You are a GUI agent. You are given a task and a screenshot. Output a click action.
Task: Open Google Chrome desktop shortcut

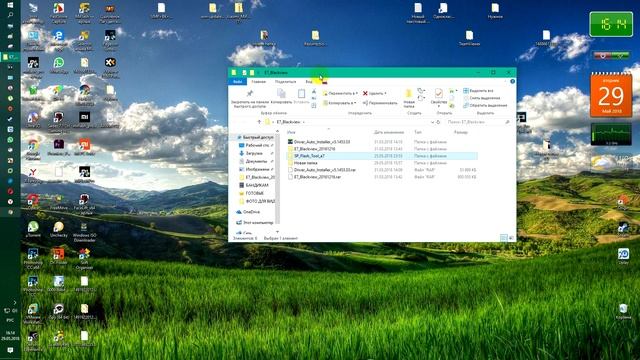tap(33, 148)
